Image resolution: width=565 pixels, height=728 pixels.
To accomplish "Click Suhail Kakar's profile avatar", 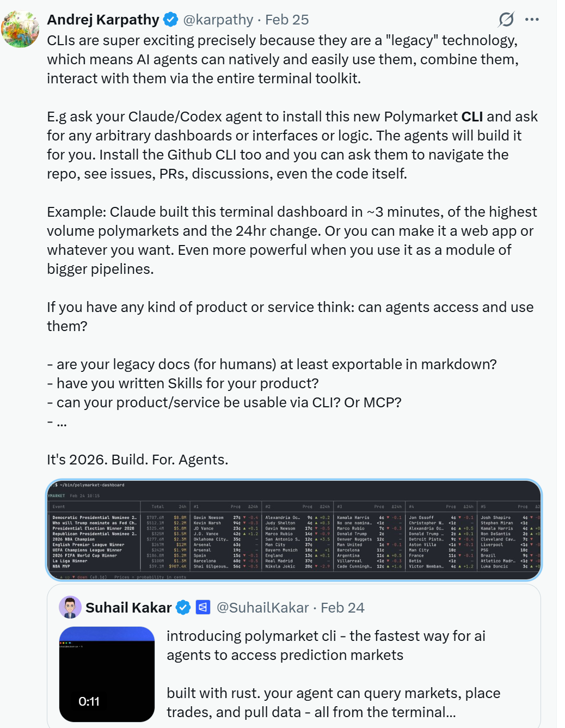I will (x=70, y=607).
